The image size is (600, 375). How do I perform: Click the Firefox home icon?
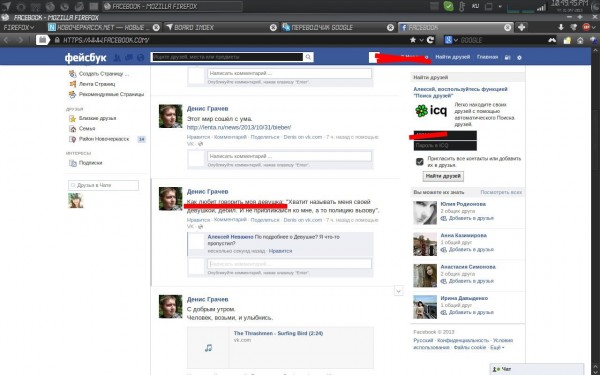[580, 40]
